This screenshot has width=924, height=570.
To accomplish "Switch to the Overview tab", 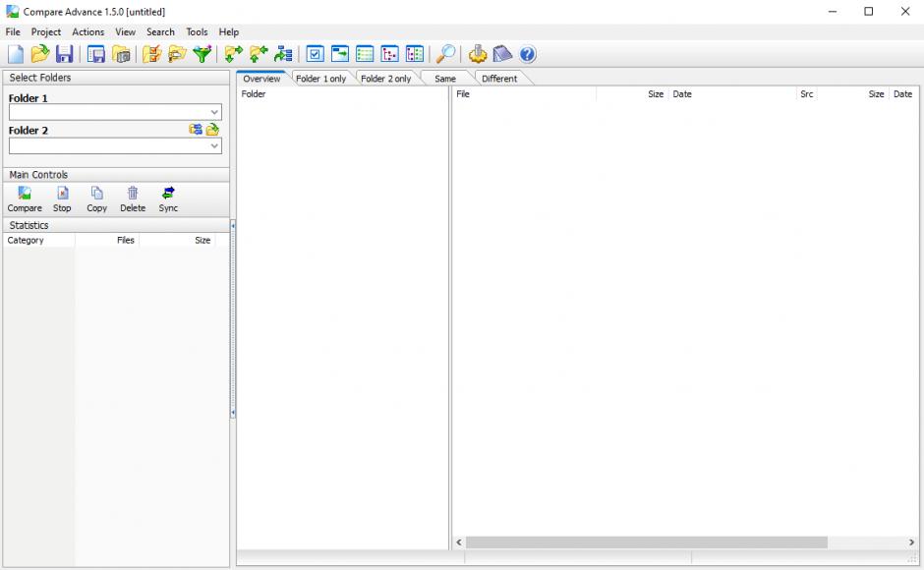I will pyautogui.click(x=261, y=79).
